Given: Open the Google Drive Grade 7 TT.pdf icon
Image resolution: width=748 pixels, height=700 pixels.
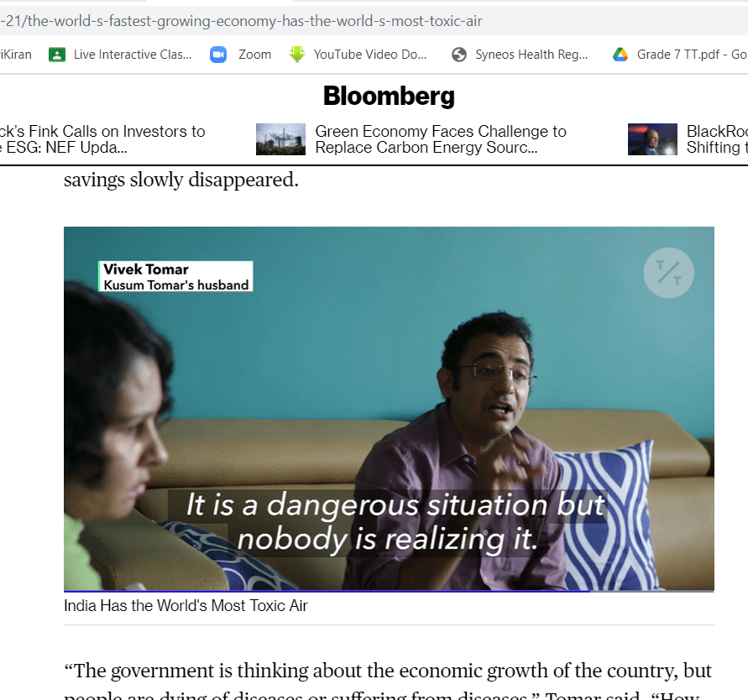Looking at the screenshot, I should point(620,55).
